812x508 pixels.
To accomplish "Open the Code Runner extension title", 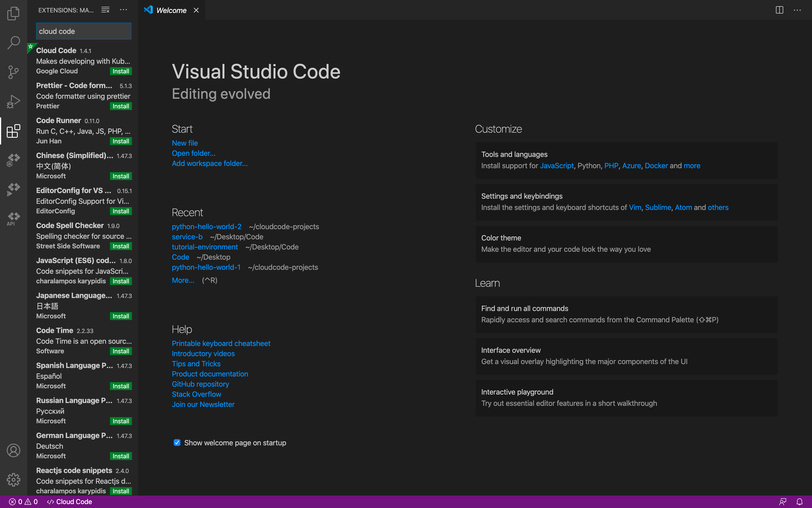I will point(58,120).
